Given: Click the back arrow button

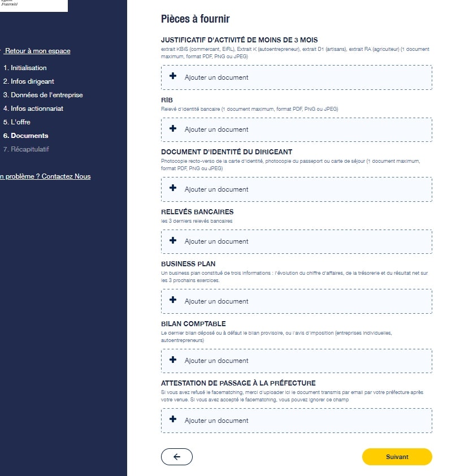Looking at the screenshot, I should pyautogui.click(x=177, y=457).
